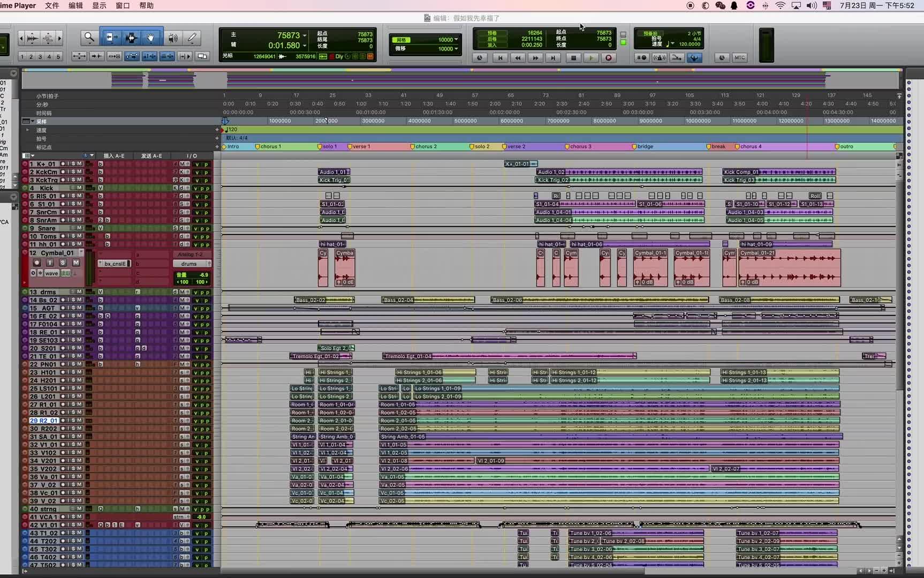This screenshot has width=924, height=578.
Task: Click the Selector waveform tool
Action: (x=131, y=37)
